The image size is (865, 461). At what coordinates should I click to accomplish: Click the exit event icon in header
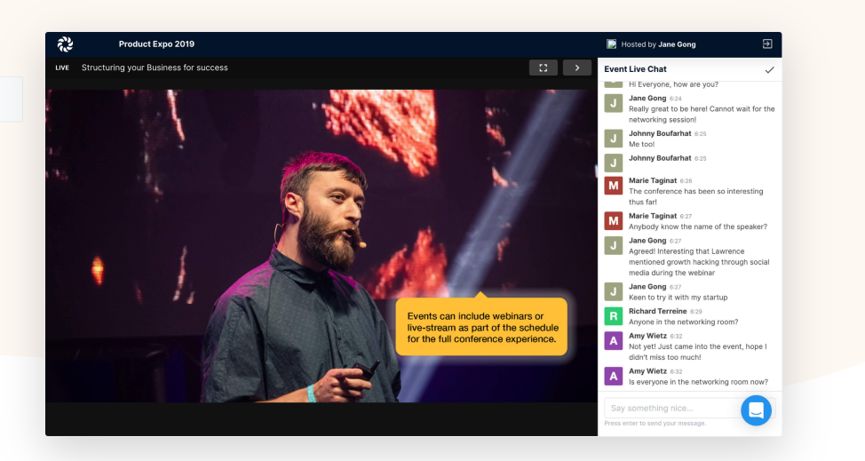(767, 44)
